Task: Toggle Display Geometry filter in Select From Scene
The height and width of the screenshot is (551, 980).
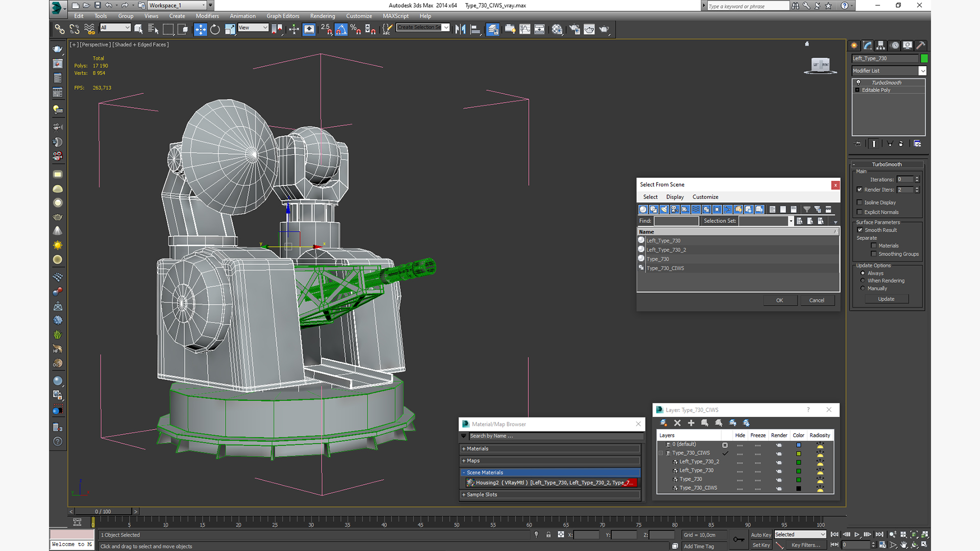Action: pos(643,209)
